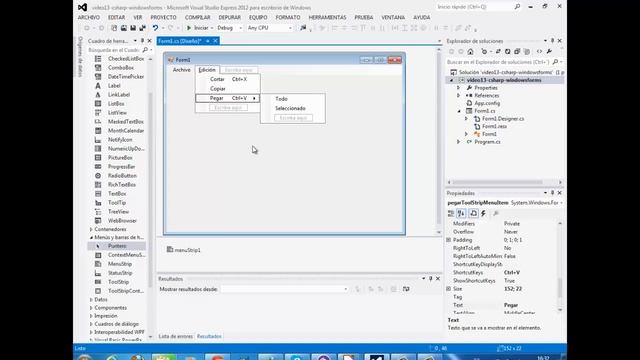Open the Any CPU platform dropdown
This screenshot has width=640, height=360.
(x=269, y=28)
